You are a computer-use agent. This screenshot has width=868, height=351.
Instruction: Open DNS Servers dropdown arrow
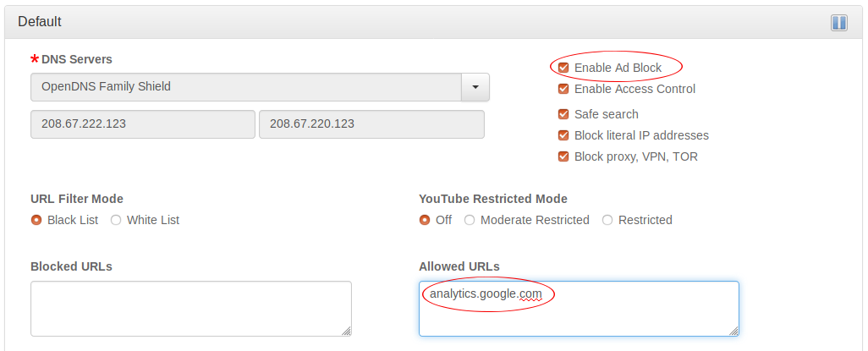point(475,87)
